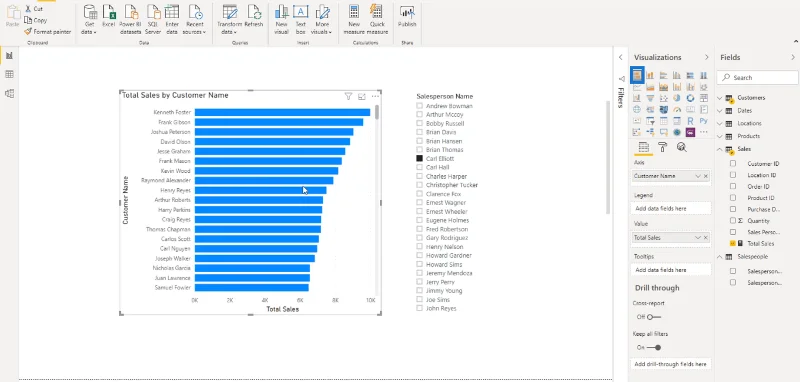
Task: Expand the Locations table in Fields
Action: [x=720, y=123]
